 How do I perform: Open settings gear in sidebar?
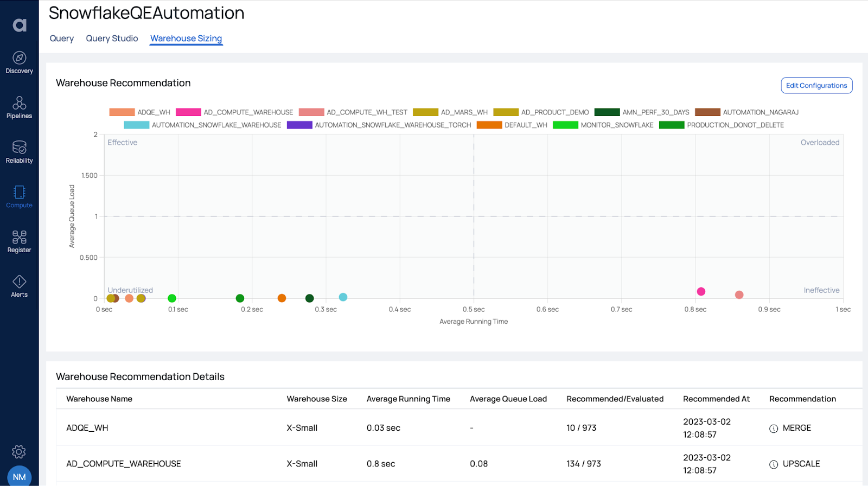click(19, 452)
